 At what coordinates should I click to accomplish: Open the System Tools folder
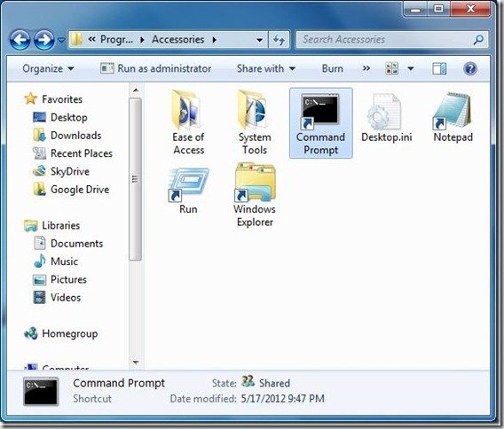pos(255,122)
